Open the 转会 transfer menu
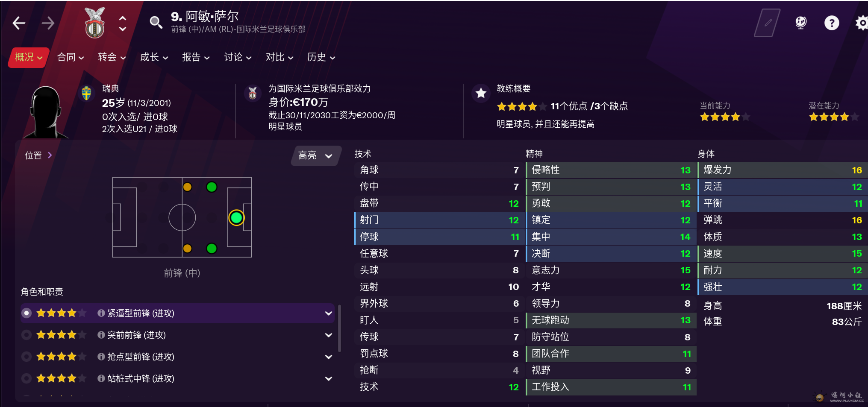The width and height of the screenshot is (868, 407). (x=112, y=57)
